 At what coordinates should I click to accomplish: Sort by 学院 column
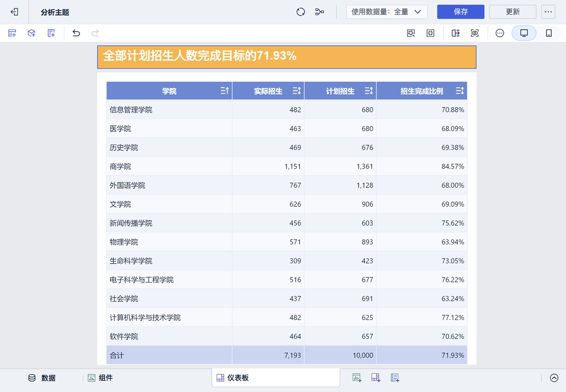pos(225,91)
